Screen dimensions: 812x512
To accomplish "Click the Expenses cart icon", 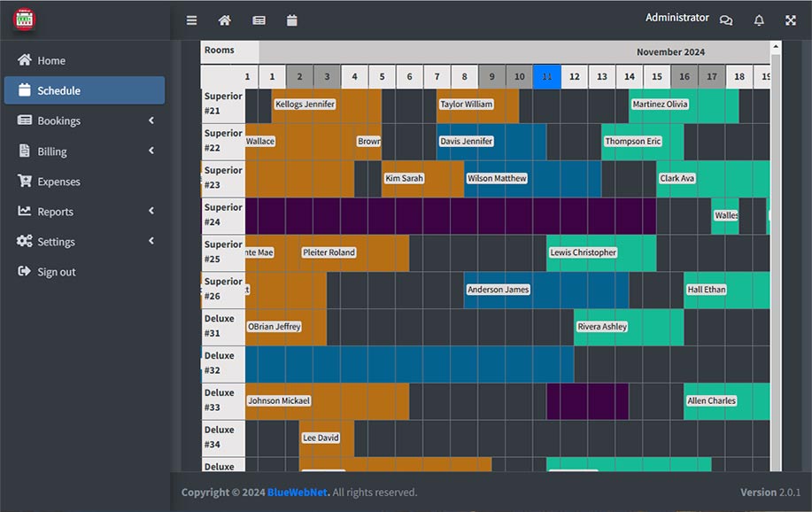I will coord(24,181).
